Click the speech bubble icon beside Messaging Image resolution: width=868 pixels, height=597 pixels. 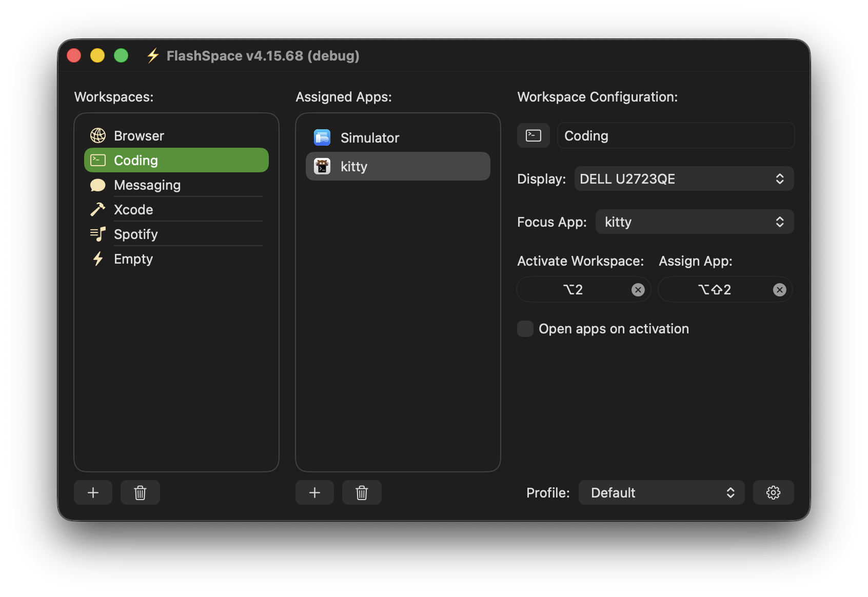[98, 185]
